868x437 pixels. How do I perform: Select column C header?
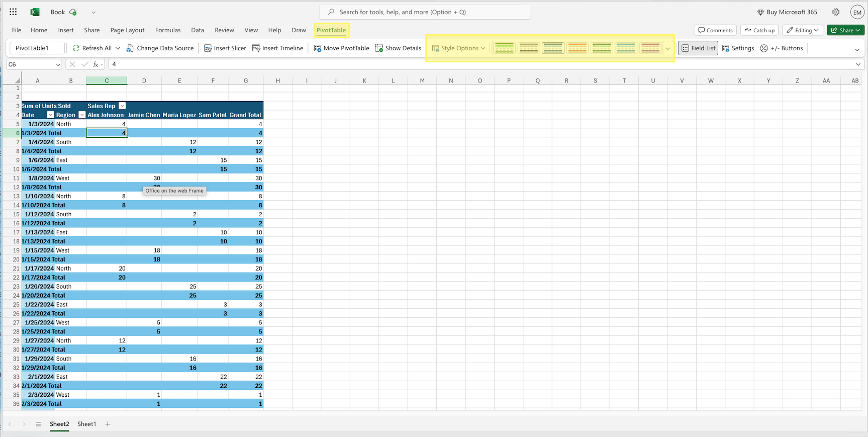click(x=107, y=80)
